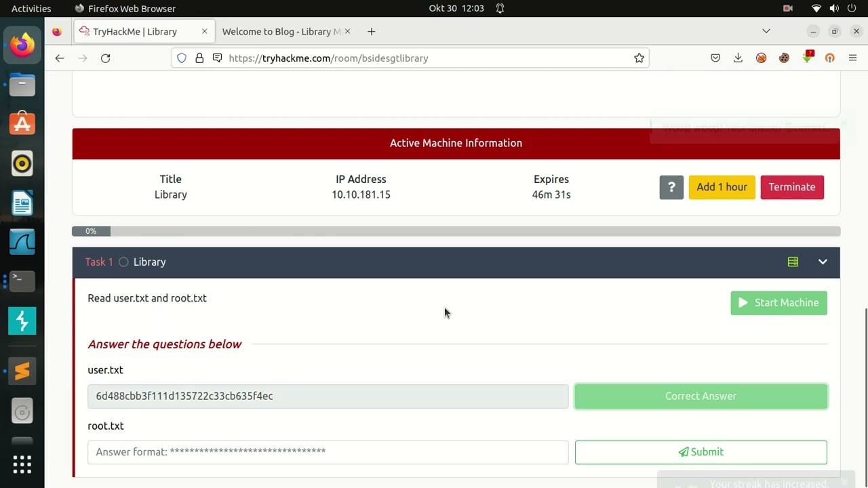The image size is (868, 488).
Task: Open the Activities overview
Action: (x=31, y=9)
